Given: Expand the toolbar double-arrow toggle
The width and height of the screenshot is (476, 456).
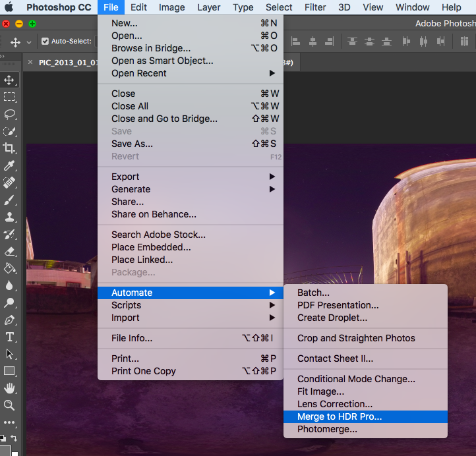Looking at the screenshot, I should (3, 56).
